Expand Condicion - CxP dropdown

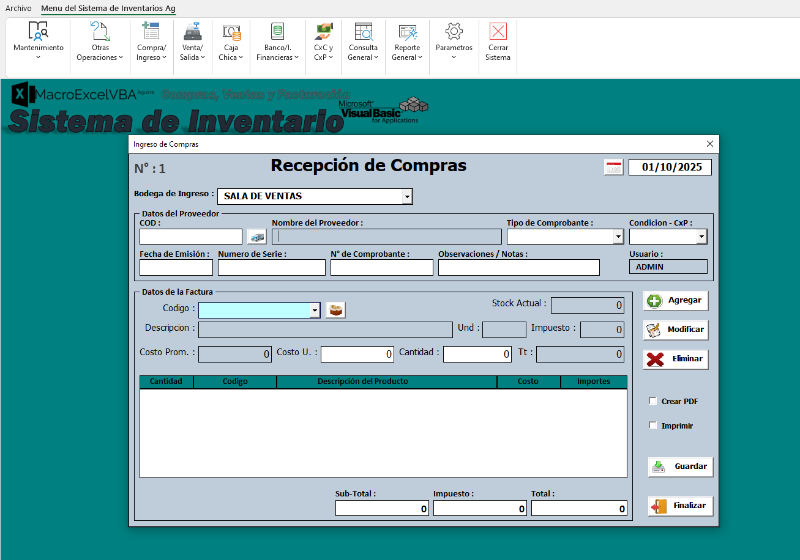702,237
